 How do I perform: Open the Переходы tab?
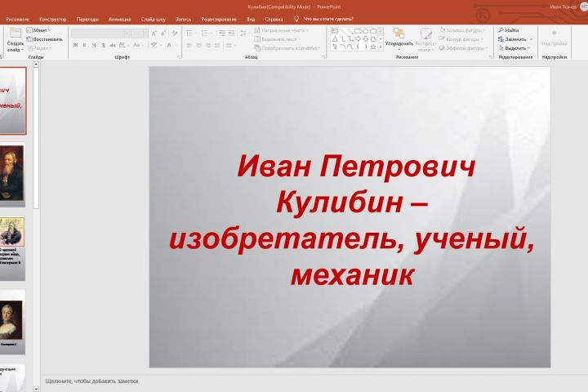point(87,19)
